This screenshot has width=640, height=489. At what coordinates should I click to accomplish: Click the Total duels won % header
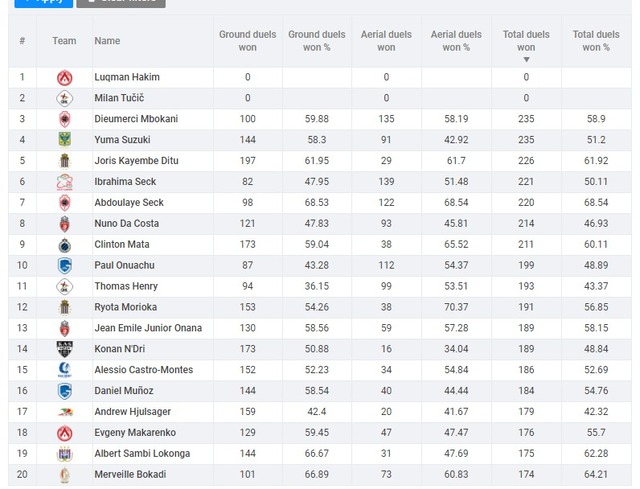(x=596, y=41)
